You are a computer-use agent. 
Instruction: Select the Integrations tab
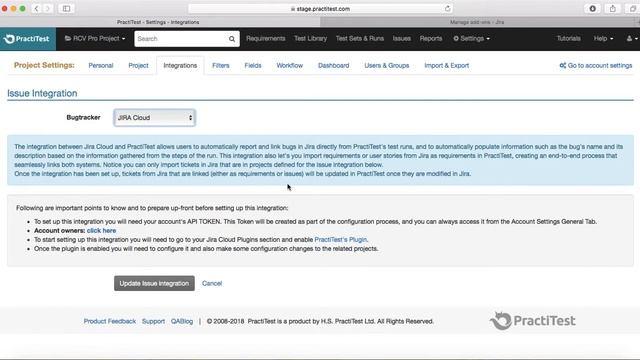coord(180,66)
